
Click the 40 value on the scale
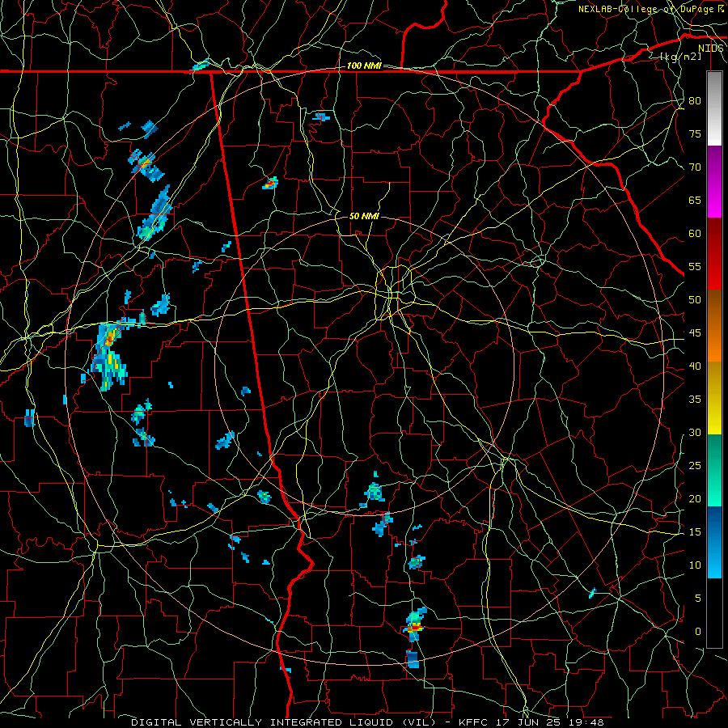pos(695,366)
